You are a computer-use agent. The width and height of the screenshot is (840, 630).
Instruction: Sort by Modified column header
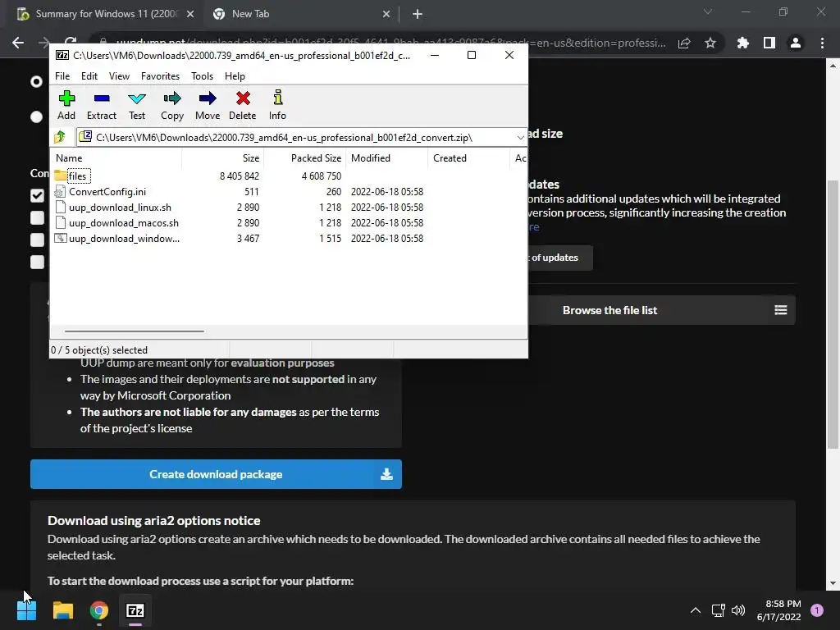(387, 158)
